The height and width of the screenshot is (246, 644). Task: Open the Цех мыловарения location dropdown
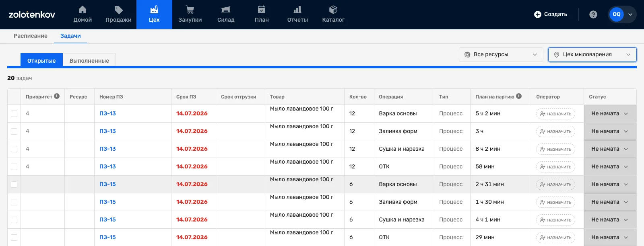click(x=592, y=55)
